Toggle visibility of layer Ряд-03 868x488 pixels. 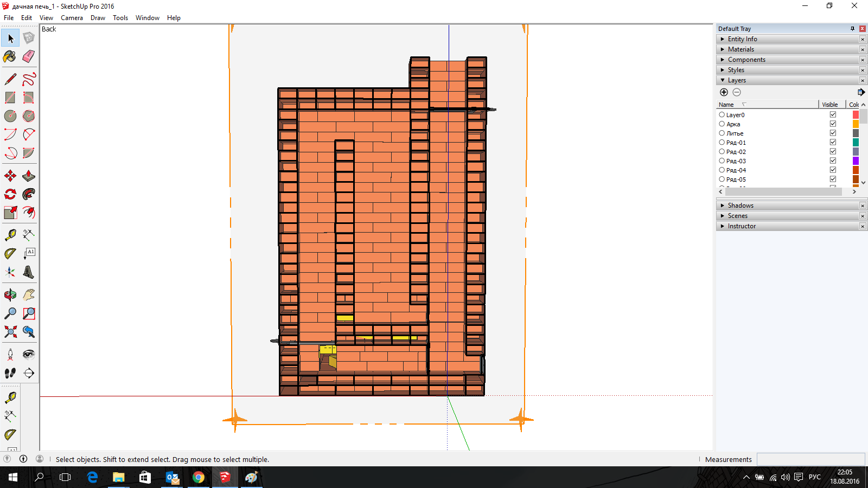[x=833, y=161]
